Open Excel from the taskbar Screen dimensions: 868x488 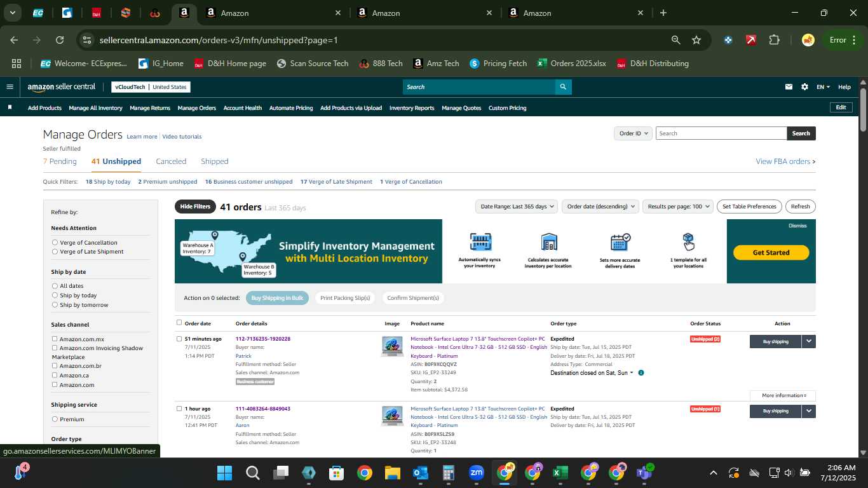(560, 473)
